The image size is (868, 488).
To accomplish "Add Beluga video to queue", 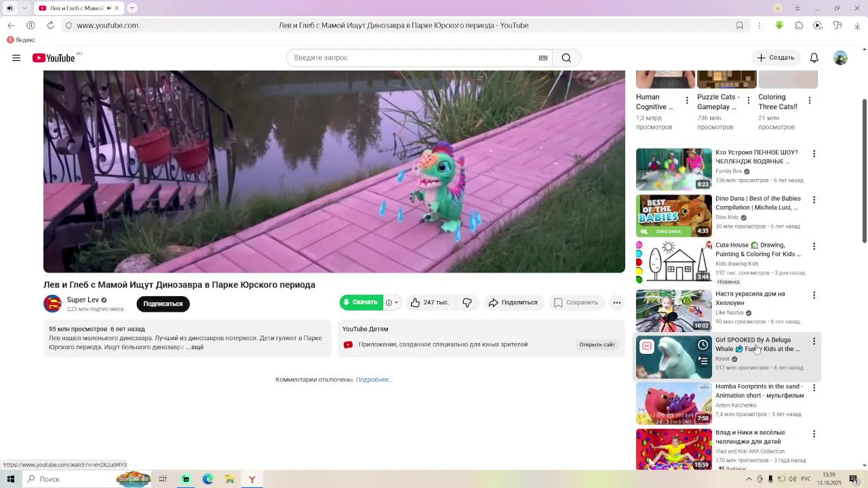I will (703, 361).
